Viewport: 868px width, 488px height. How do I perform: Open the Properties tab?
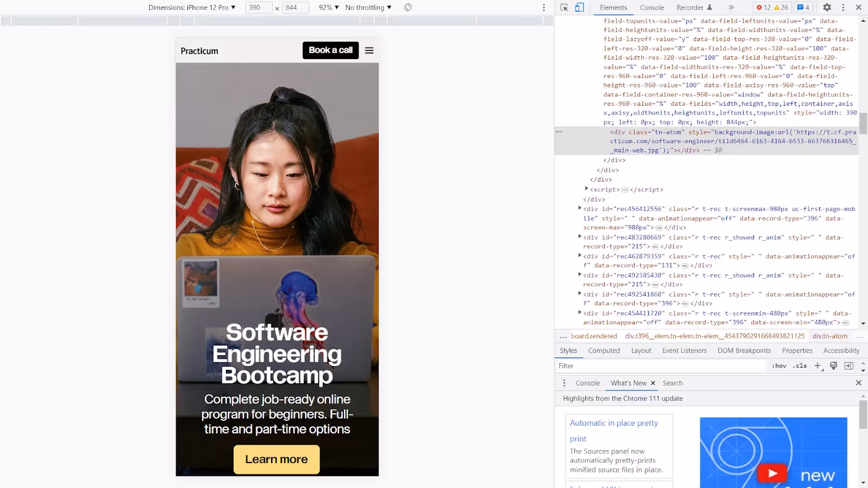click(797, 351)
